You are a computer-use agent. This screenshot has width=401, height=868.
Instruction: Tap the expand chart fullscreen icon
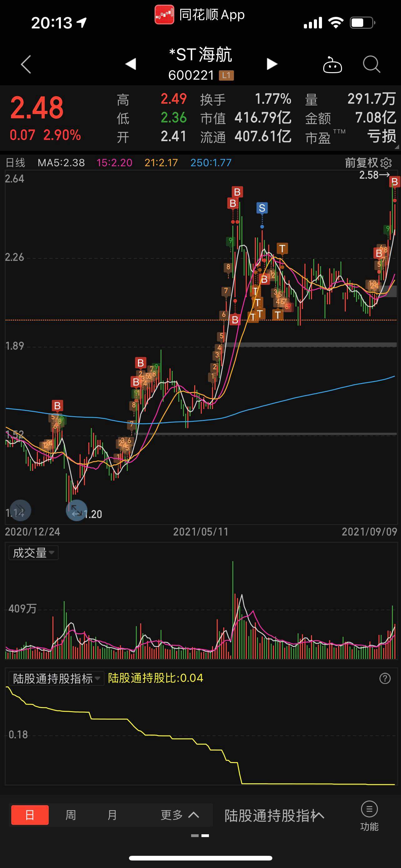[x=77, y=510]
